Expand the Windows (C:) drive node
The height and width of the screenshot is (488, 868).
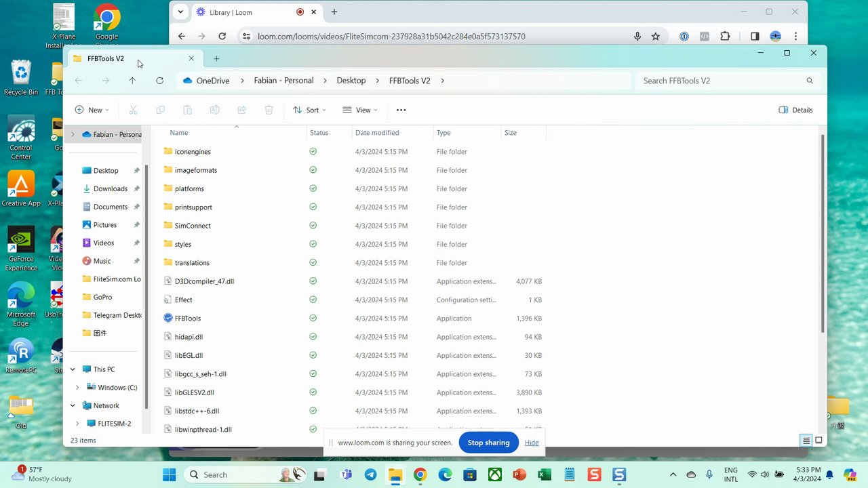point(77,388)
